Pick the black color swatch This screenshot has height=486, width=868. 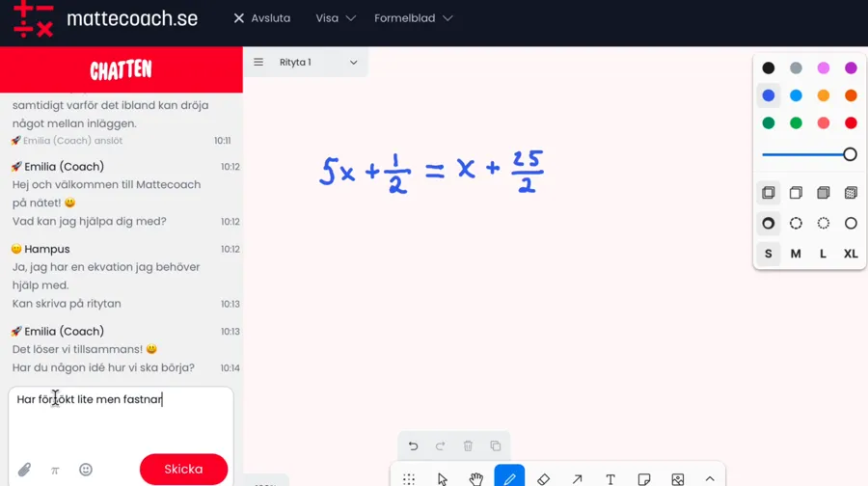pos(769,68)
